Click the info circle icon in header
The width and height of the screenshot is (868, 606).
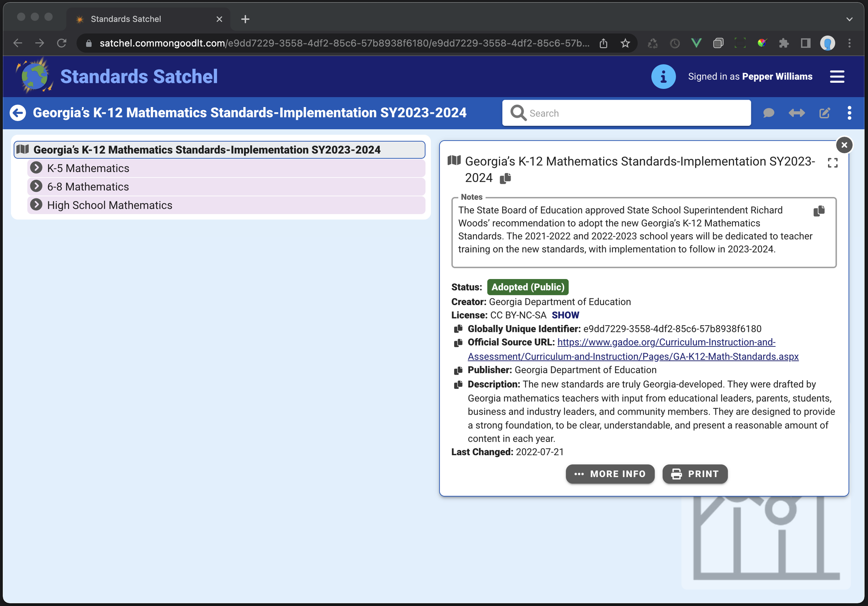point(663,76)
